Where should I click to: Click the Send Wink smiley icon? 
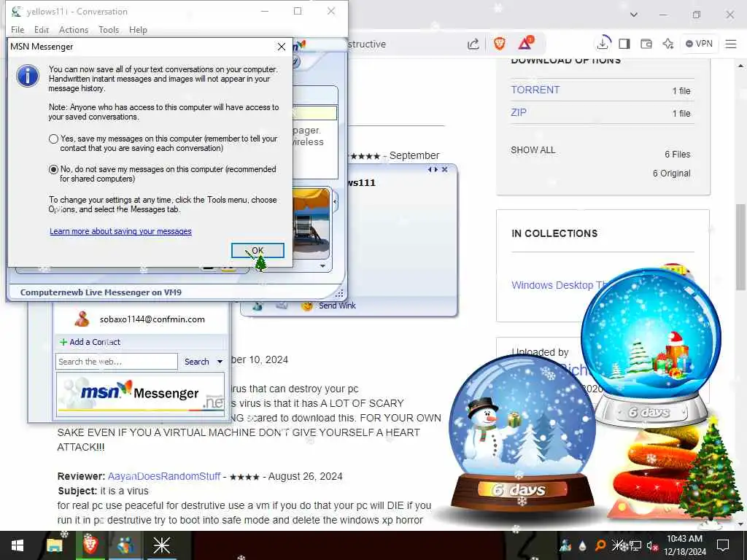(307, 306)
